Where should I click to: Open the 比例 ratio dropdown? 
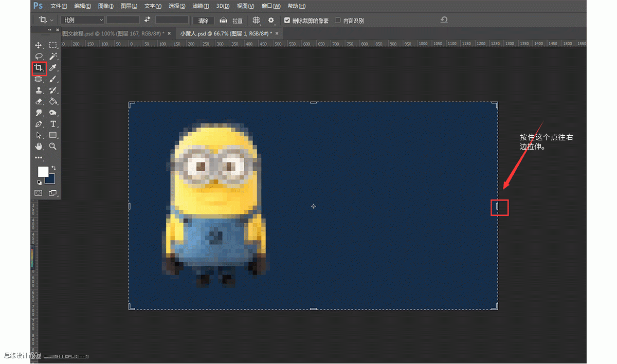(x=82, y=20)
